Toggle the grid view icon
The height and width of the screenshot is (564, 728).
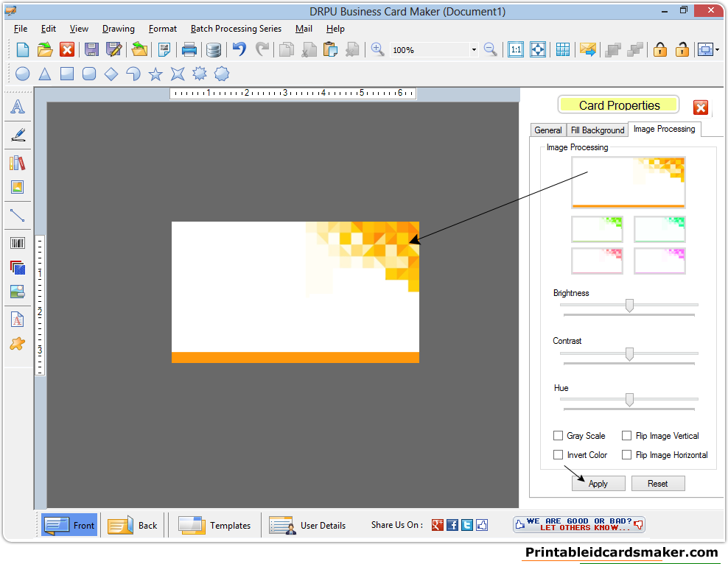(563, 49)
